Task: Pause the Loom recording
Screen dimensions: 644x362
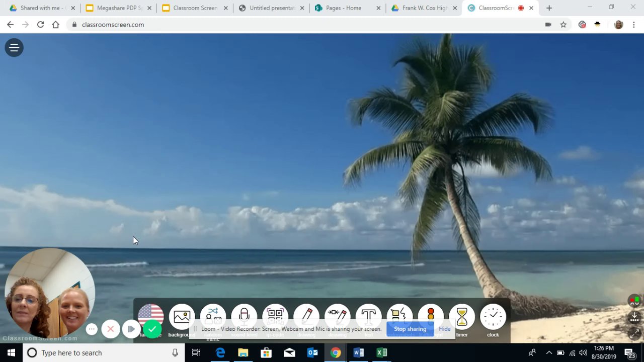Action: 131,329
